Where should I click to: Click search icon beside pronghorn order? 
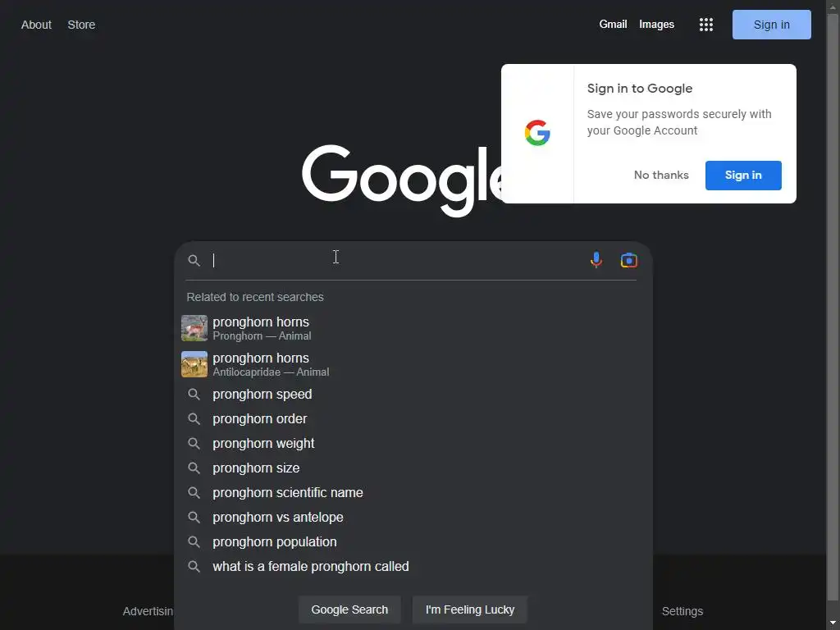coord(194,419)
